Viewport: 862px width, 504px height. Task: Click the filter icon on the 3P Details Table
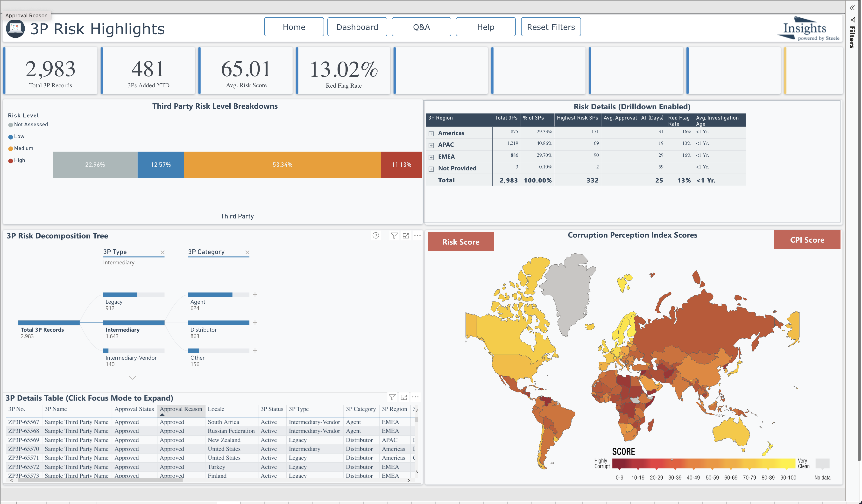(392, 397)
